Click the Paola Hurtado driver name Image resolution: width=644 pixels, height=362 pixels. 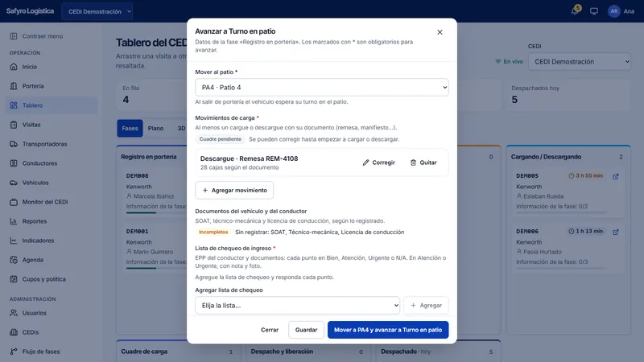542,252
